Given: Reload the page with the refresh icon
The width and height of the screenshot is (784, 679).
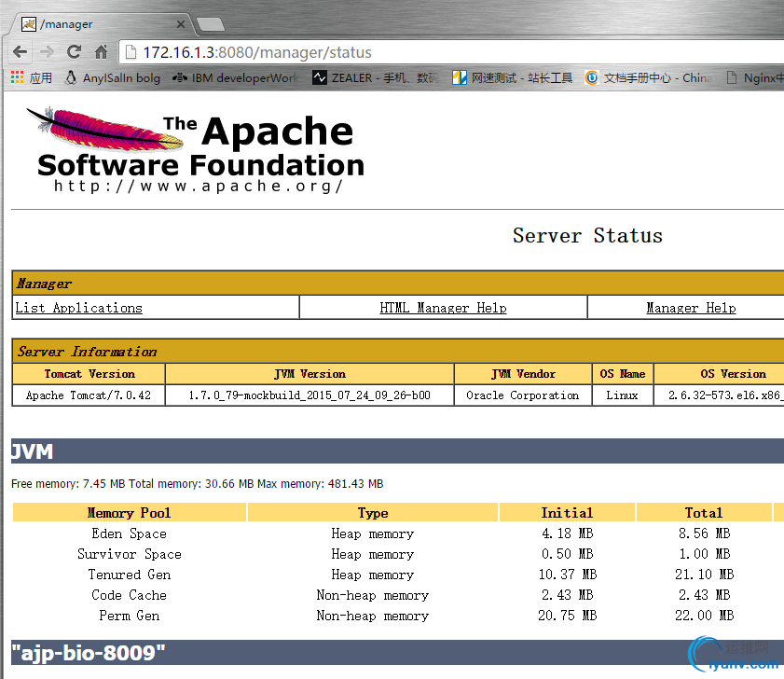Looking at the screenshot, I should 74,51.
